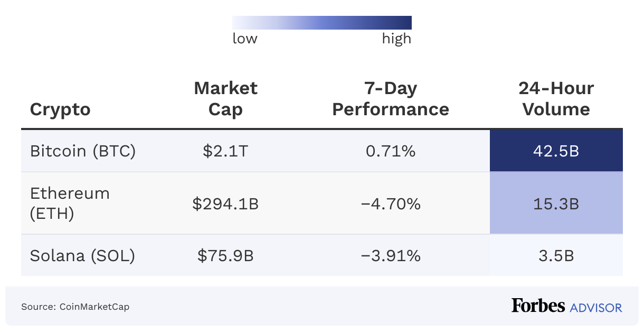Click Ethereum's $294.1B market cap cell
The height and width of the screenshot is (332, 644).
tap(225, 204)
